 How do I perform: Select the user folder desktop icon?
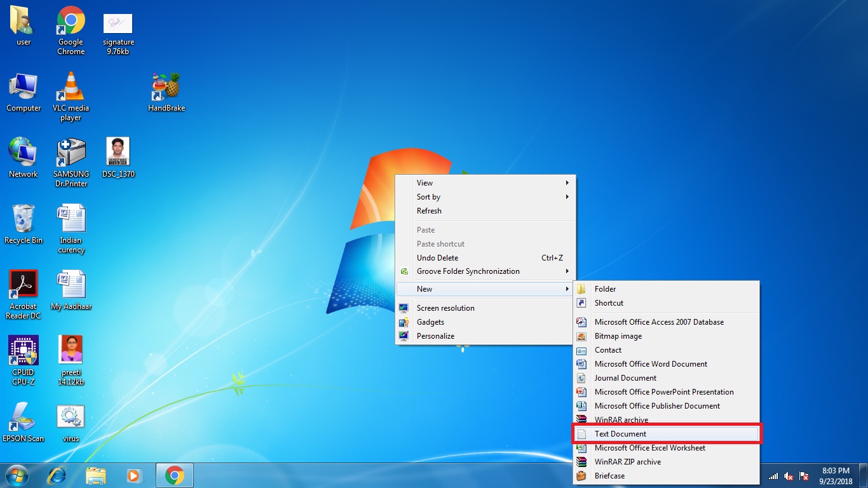(23, 27)
